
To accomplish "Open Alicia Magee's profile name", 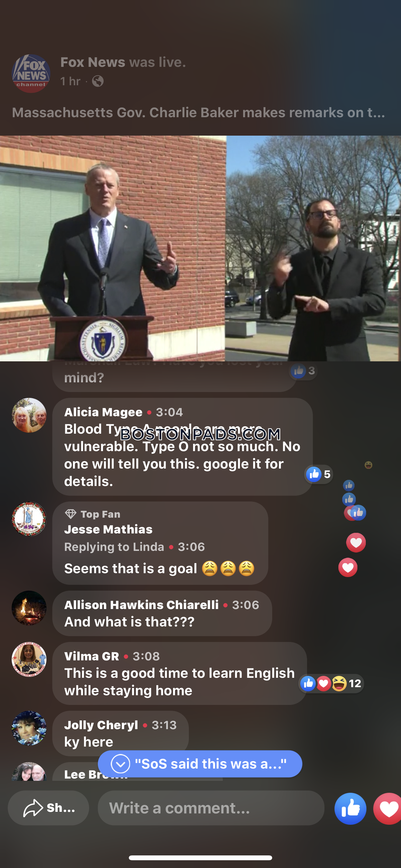I will click(103, 412).
